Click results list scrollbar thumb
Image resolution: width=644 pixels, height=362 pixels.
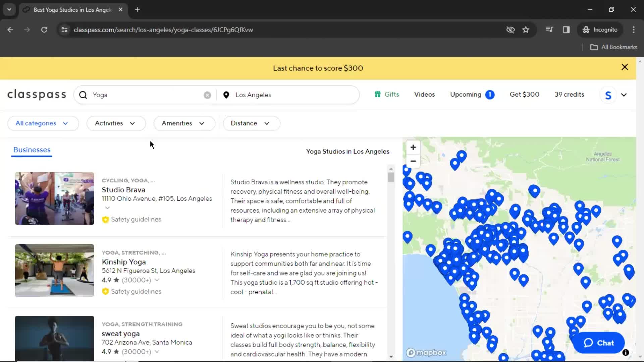pyautogui.click(x=391, y=177)
